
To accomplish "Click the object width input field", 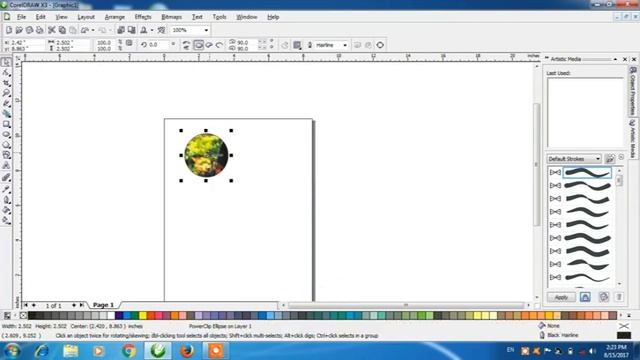I will tap(66, 42).
